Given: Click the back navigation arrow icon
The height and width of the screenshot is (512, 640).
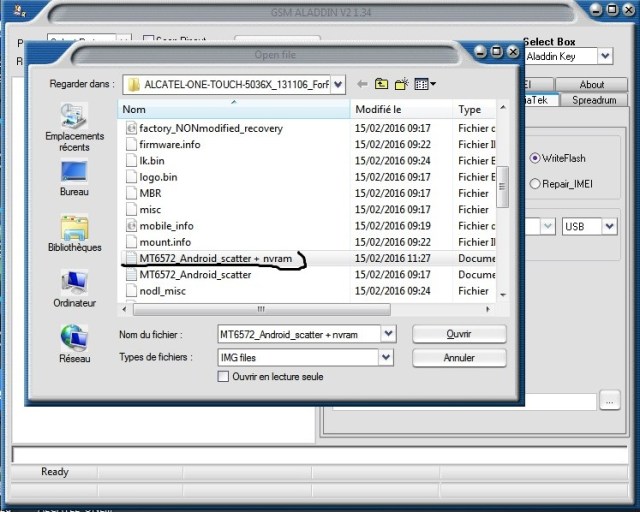Looking at the screenshot, I should click(x=361, y=85).
